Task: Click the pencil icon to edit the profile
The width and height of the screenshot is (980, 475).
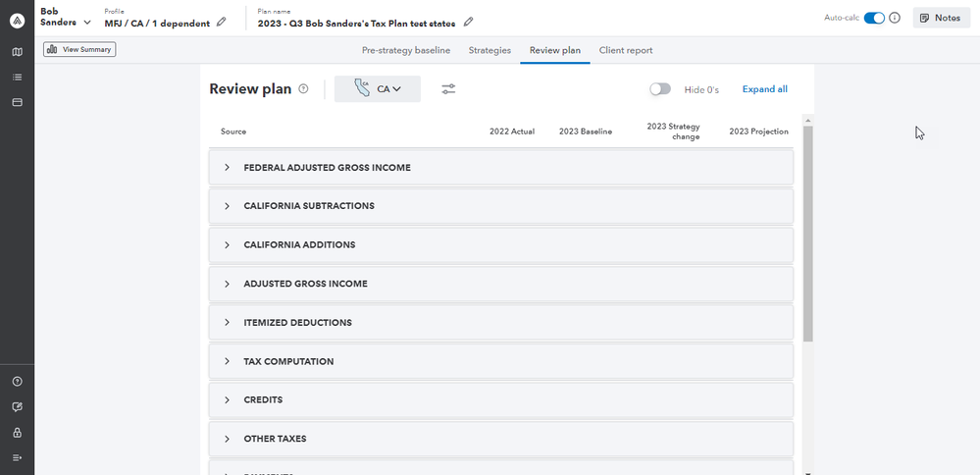Action: point(221,22)
